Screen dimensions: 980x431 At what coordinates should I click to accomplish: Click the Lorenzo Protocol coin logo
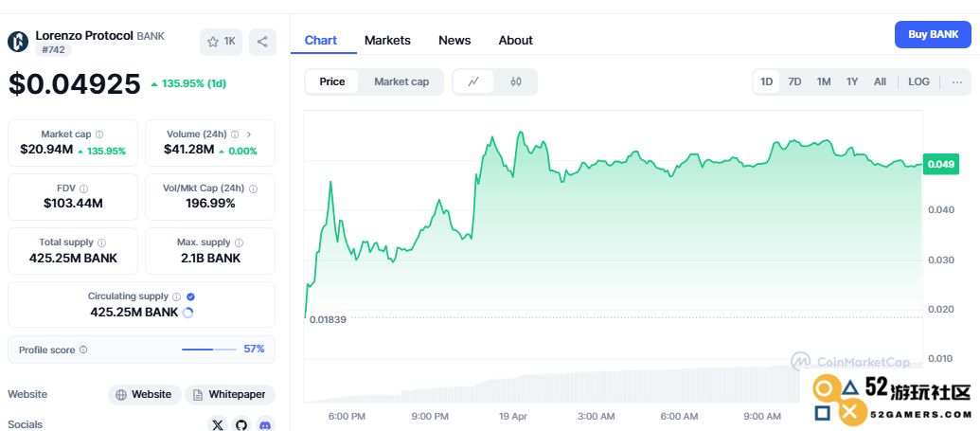[x=18, y=42]
